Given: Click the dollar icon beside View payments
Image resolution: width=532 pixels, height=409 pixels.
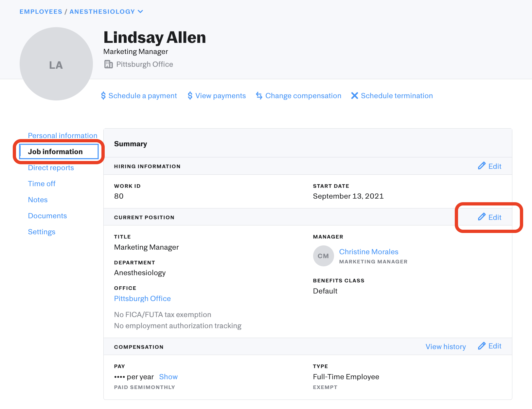Looking at the screenshot, I should (x=190, y=96).
